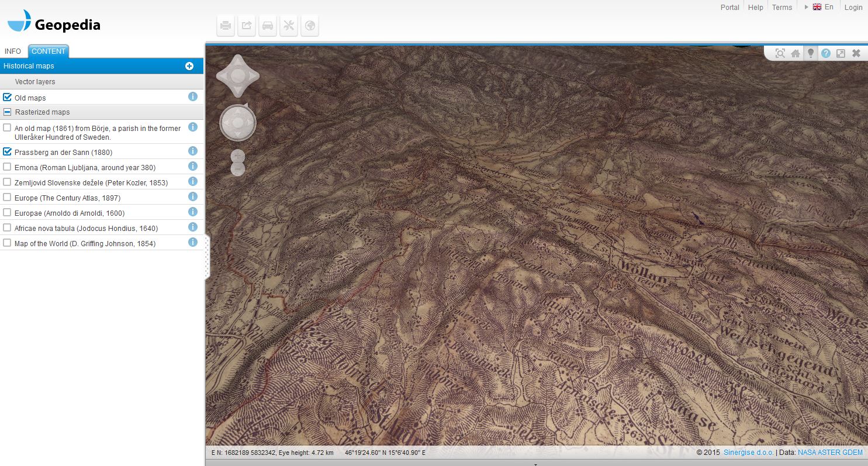Click tilt up arrow on circular rotate control
The width and height of the screenshot is (868, 466).
[x=238, y=111]
